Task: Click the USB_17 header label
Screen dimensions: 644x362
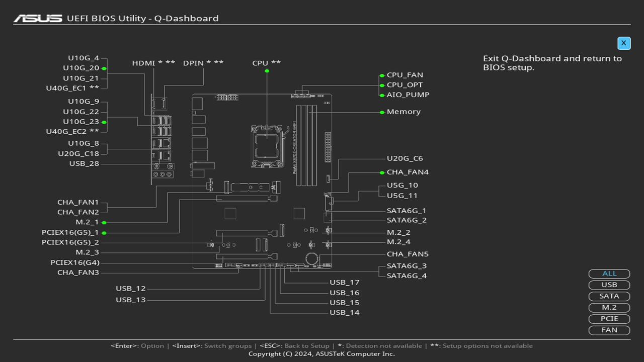Action: (345, 283)
